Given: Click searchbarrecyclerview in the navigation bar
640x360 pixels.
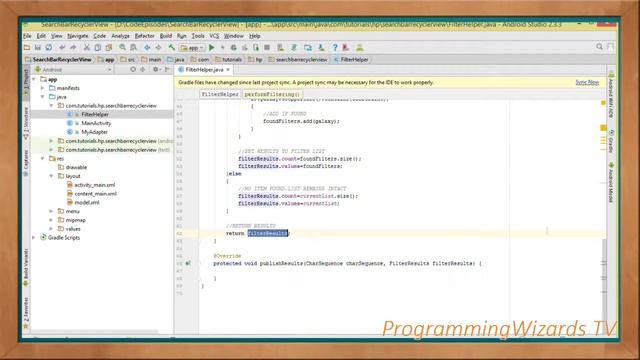Looking at the screenshot, I should pos(298,60).
